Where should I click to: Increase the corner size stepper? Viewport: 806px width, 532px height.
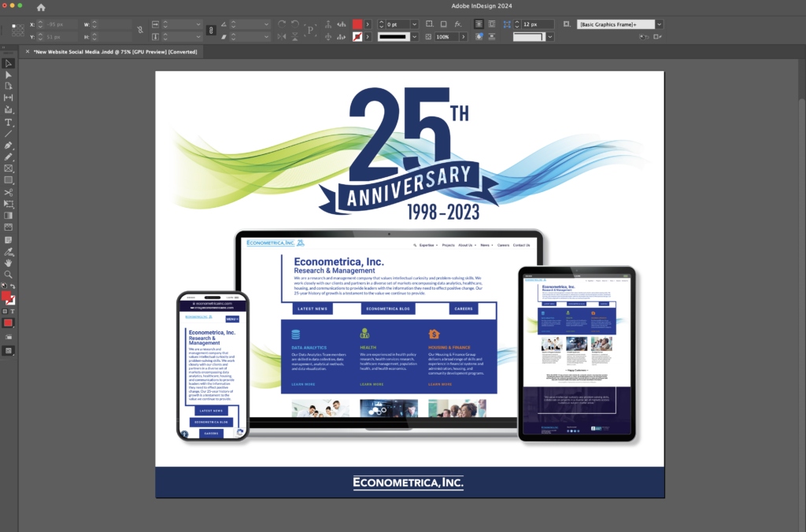click(517, 22)
